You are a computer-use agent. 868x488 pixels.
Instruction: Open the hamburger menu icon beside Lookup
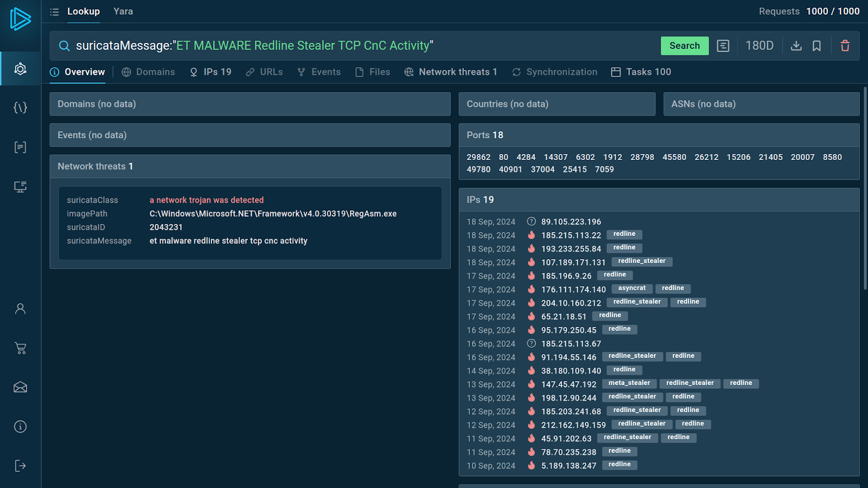coord(54,11)
